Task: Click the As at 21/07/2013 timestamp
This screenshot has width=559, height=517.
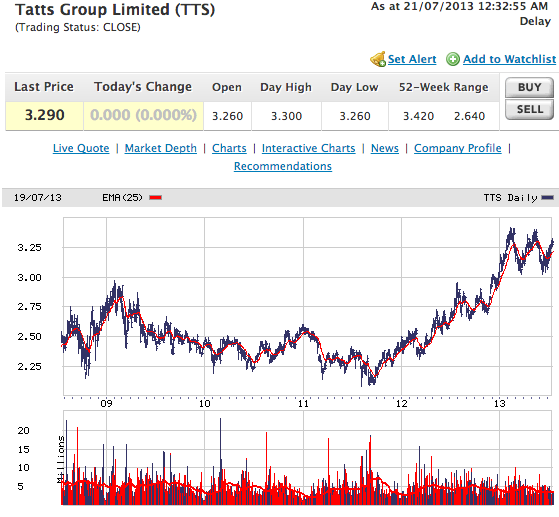Action: [459, 6]
